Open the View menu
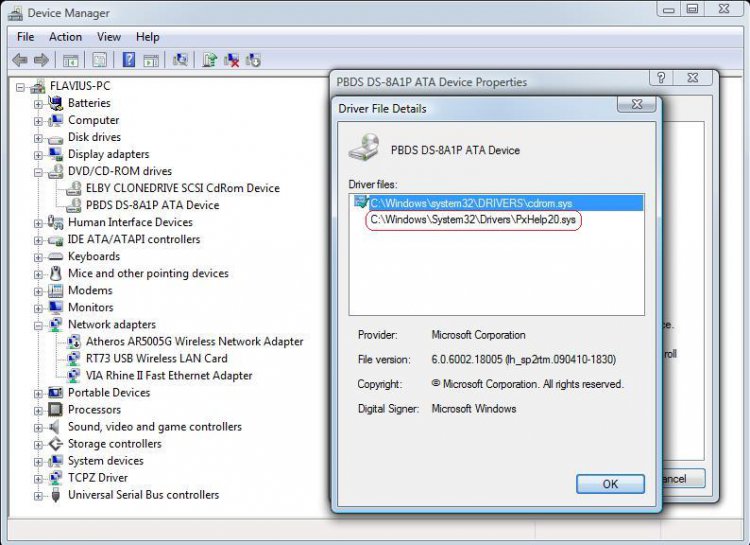The height and width of the screenshot is (545, 750). click(x=110, y=37)
